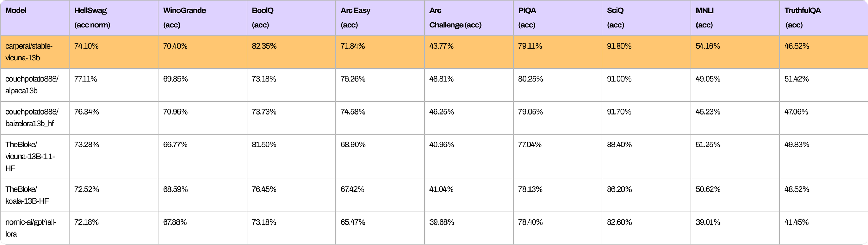The image size is (868, 245).
Task: Select the 77.11% HellSwag cell
Action: tap(85, 79)
